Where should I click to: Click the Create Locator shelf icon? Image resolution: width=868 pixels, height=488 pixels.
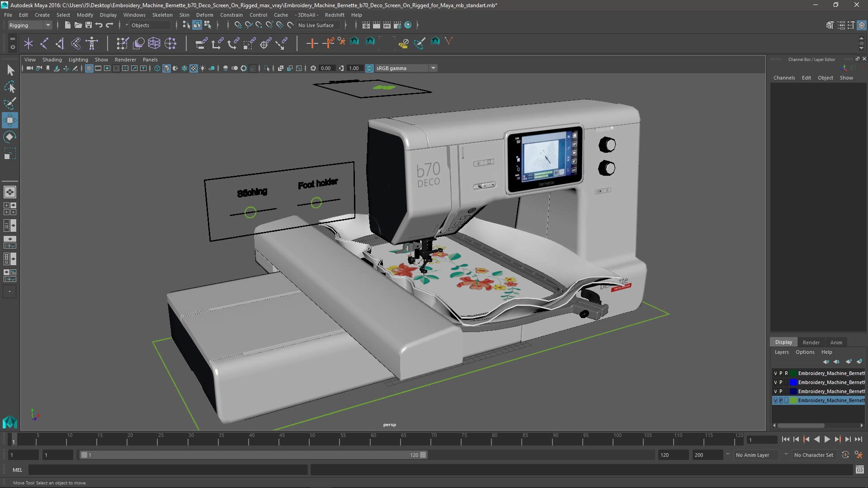click(28, 43)
